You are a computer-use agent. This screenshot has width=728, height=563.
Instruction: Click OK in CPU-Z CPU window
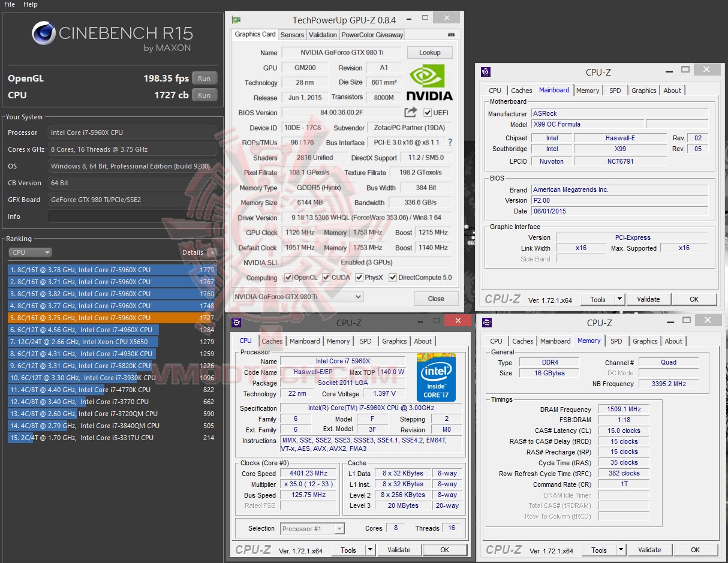(444, 550)
